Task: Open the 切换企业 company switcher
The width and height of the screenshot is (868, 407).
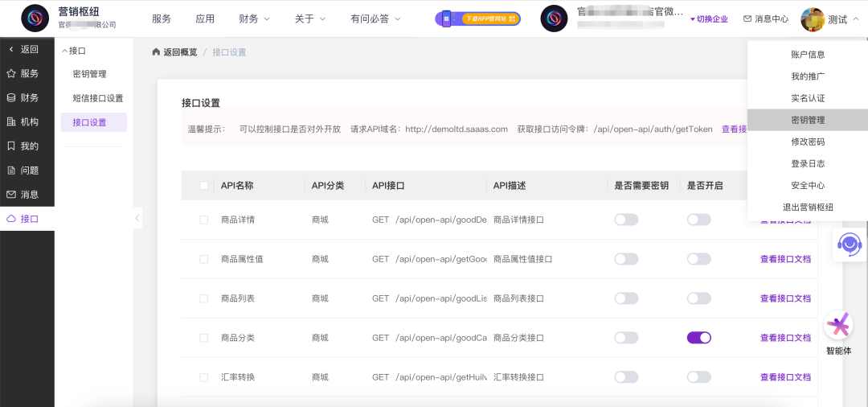Action: (x=709, y=18)
